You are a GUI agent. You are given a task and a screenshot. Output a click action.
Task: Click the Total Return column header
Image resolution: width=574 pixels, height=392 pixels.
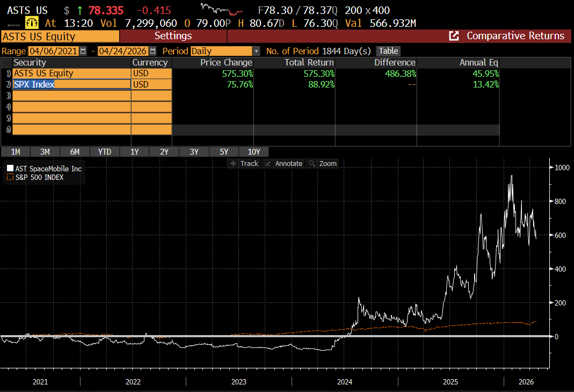coord(309,63)
